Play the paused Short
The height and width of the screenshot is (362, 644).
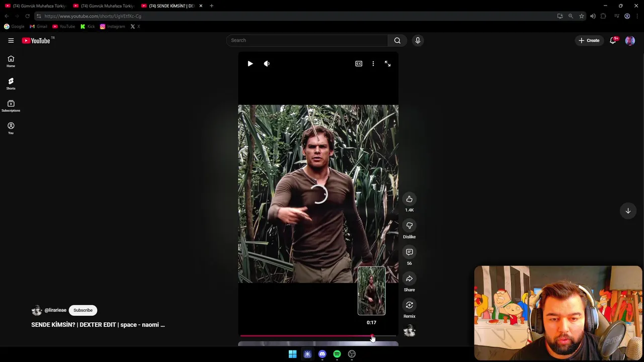coord(250,63)
